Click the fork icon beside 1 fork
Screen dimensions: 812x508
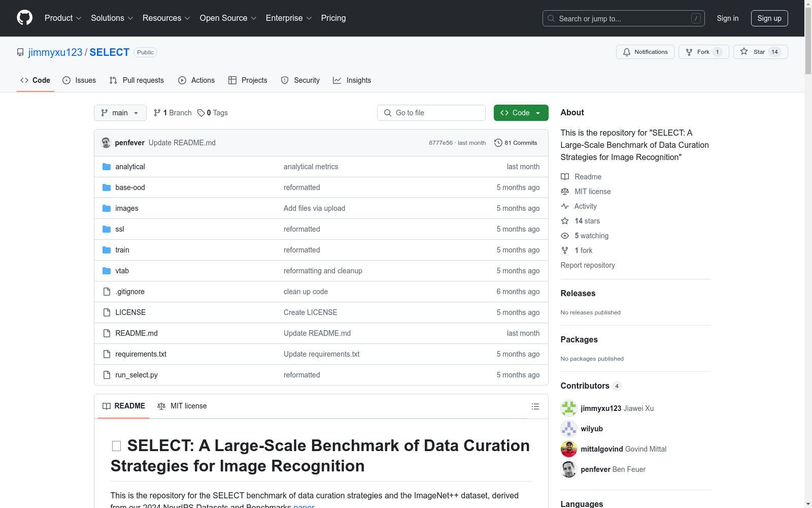tap(565, 250)
